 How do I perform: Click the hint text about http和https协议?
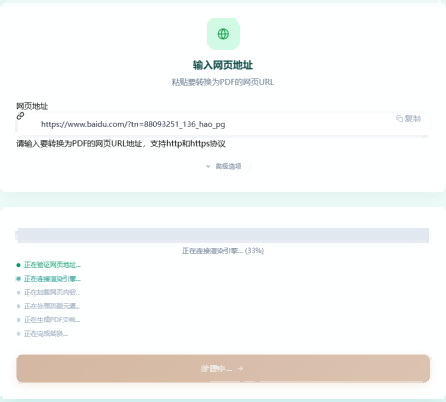tap(121, 144)
